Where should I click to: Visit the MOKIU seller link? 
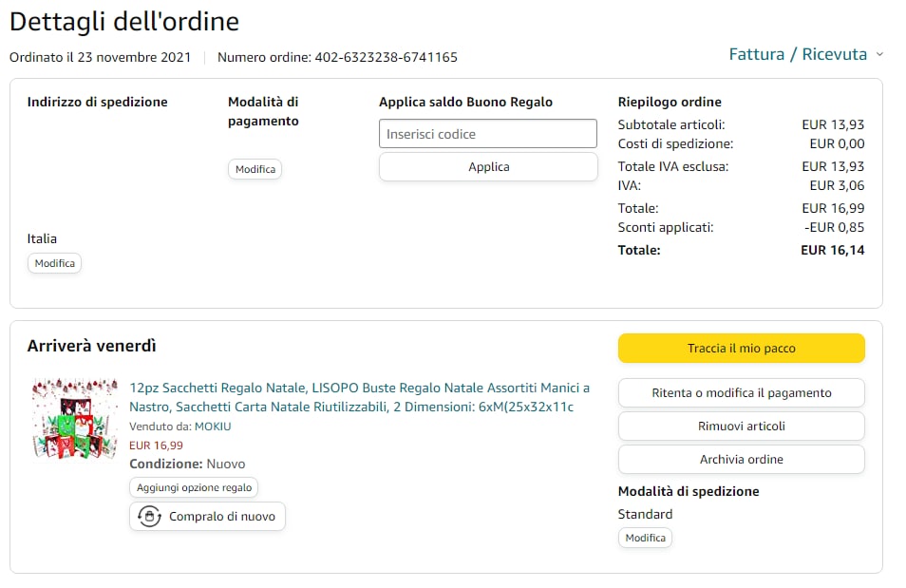pyautogui.click(x=213, y=427)
